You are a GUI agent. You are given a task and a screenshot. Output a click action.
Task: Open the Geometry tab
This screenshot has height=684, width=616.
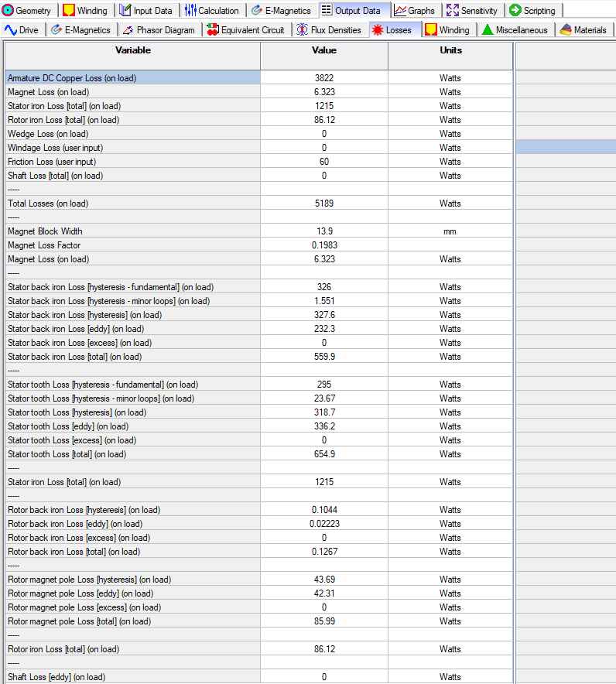pyautogui.click(x=26, y=10)
